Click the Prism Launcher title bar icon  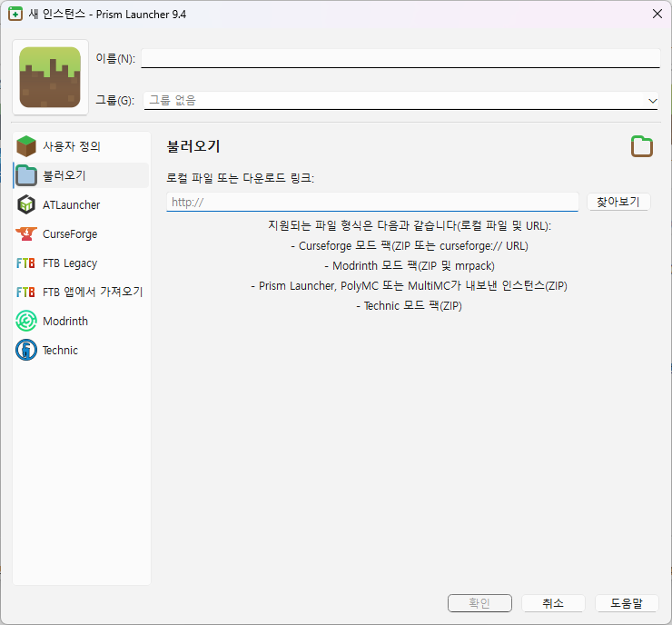coord(15,14)
